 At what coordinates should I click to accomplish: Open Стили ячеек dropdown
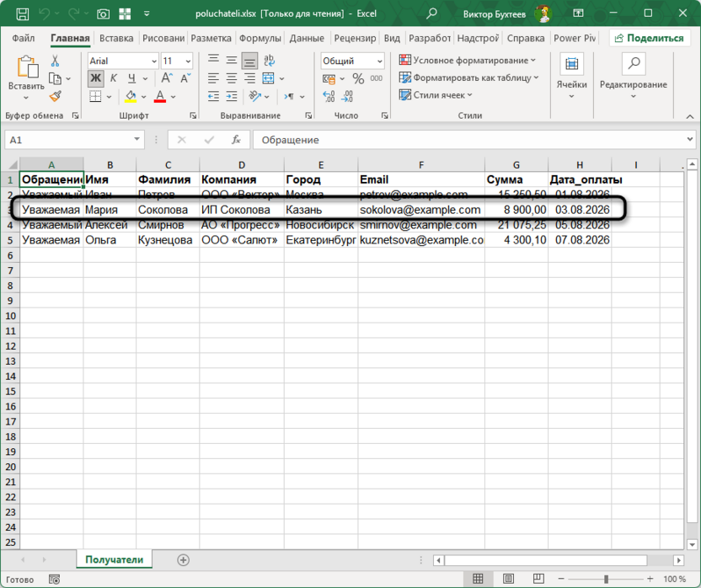[x=436, y=95]
